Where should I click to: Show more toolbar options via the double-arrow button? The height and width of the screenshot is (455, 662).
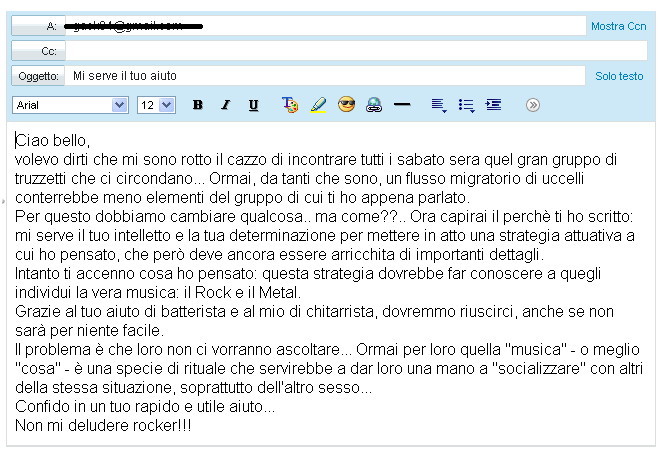[533, 105]
